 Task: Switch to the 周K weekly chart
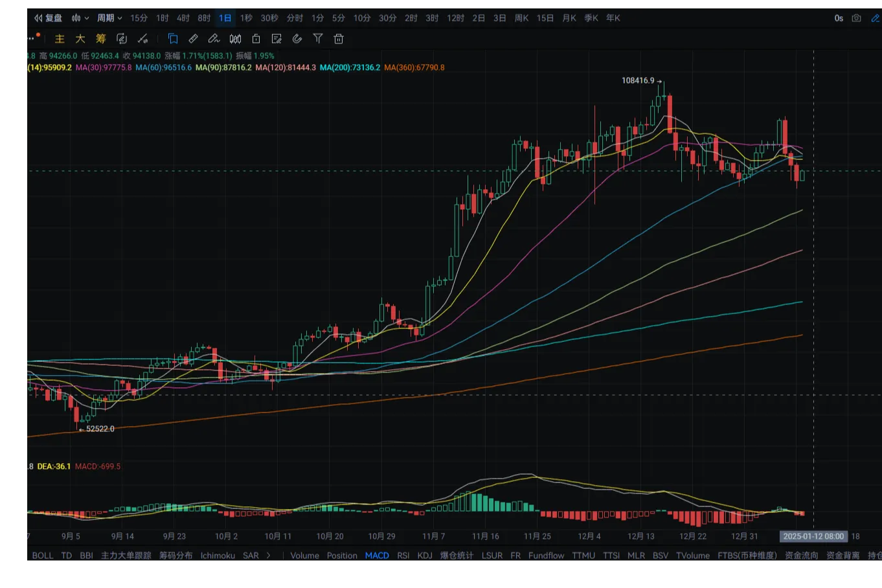521,18
